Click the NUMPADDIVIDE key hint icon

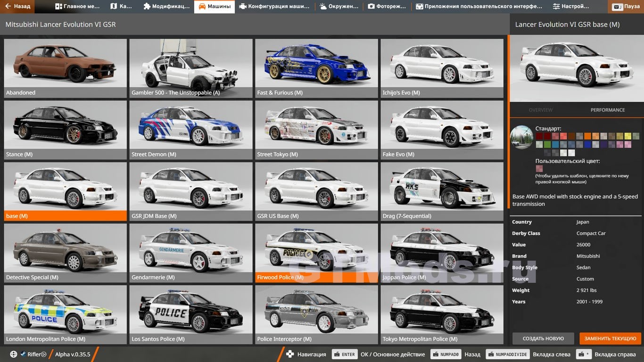point(507,354)
